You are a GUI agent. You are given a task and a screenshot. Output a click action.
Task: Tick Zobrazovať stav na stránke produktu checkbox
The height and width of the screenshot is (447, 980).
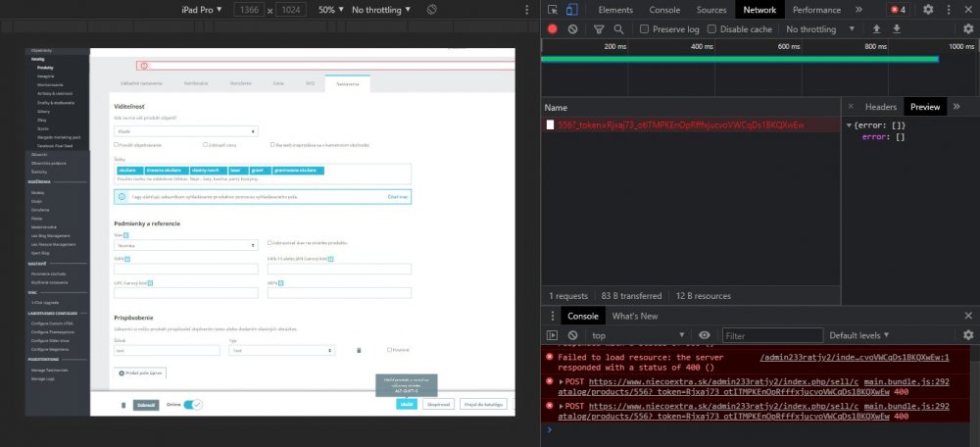tap(269, 242)
